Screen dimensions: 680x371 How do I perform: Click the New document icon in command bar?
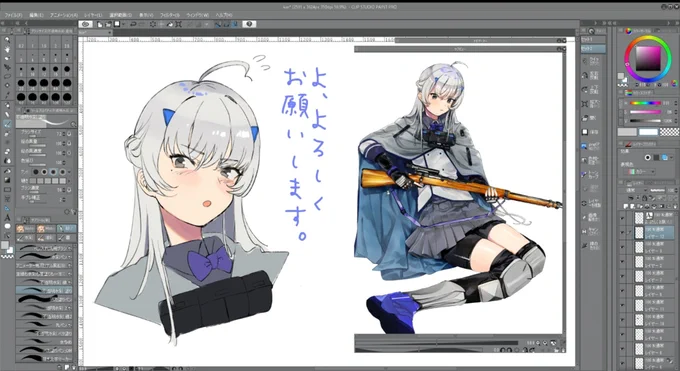click(100, 24)
